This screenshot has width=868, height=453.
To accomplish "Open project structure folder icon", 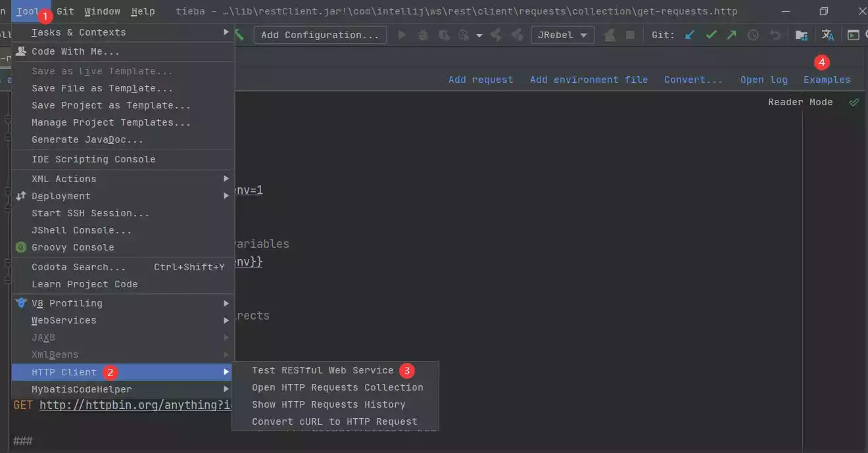I will point(802,35).
